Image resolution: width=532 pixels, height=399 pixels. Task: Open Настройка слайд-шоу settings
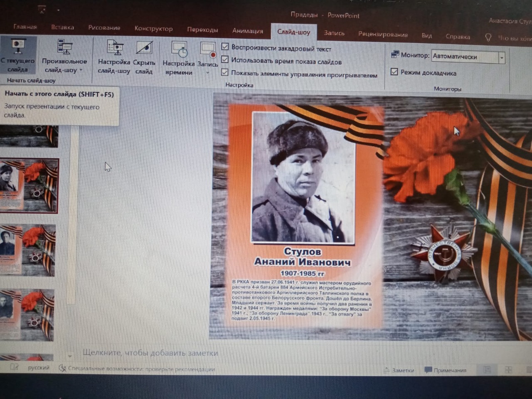[x=115, y=48]
